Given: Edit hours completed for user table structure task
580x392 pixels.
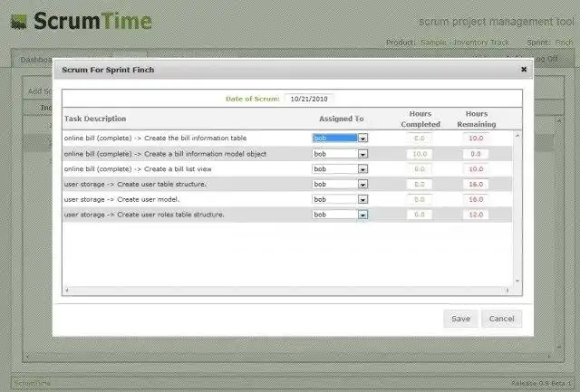Looking at the screenshot, I should (x=420, y=185).
